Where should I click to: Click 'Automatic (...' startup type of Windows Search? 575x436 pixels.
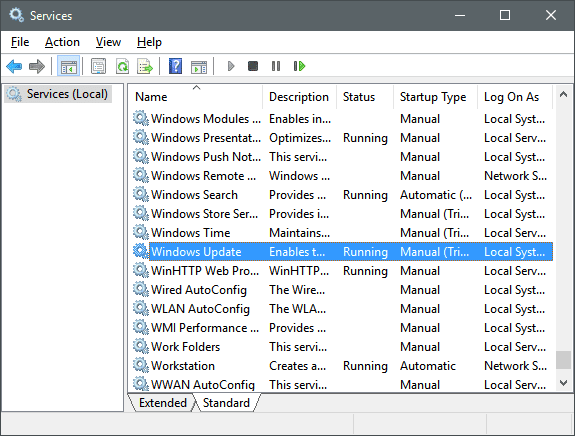[436, 195]
